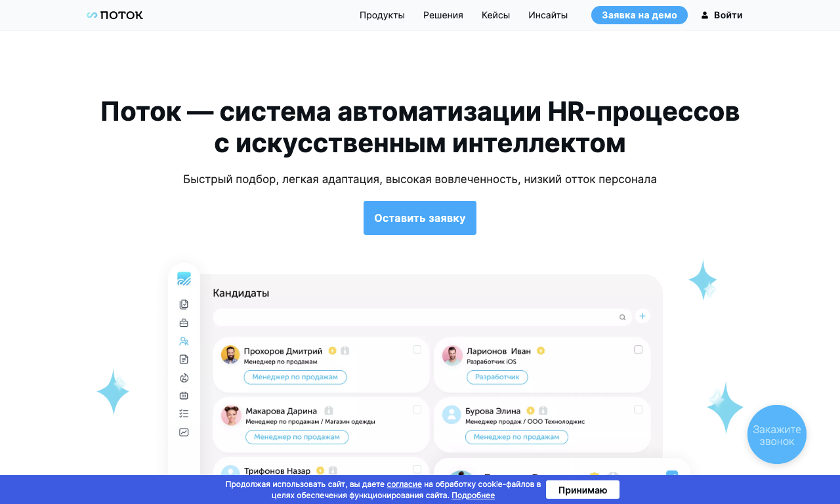Click the gold badge next to Ларионов Иван
This screenshot has height=504, width=840.
541,350
